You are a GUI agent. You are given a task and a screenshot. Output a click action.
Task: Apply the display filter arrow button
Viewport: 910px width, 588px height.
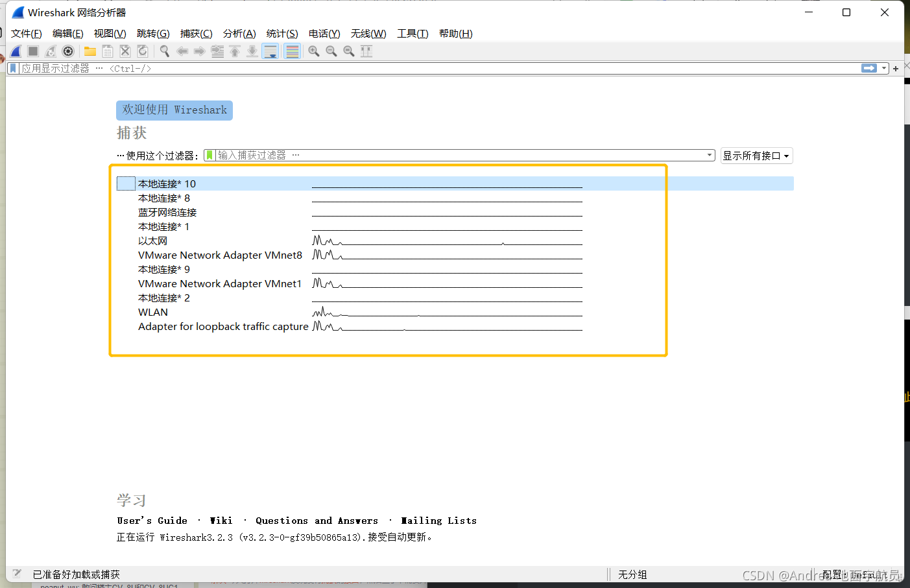[869, 68]
